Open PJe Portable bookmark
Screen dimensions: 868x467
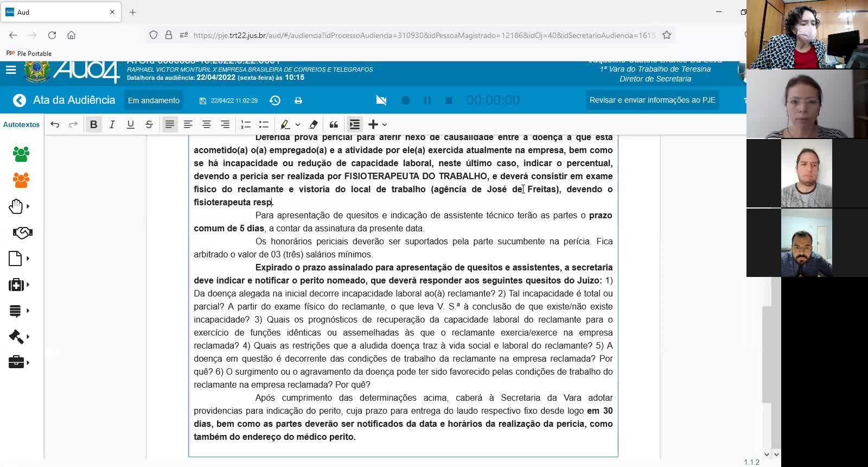coord(29,53)
